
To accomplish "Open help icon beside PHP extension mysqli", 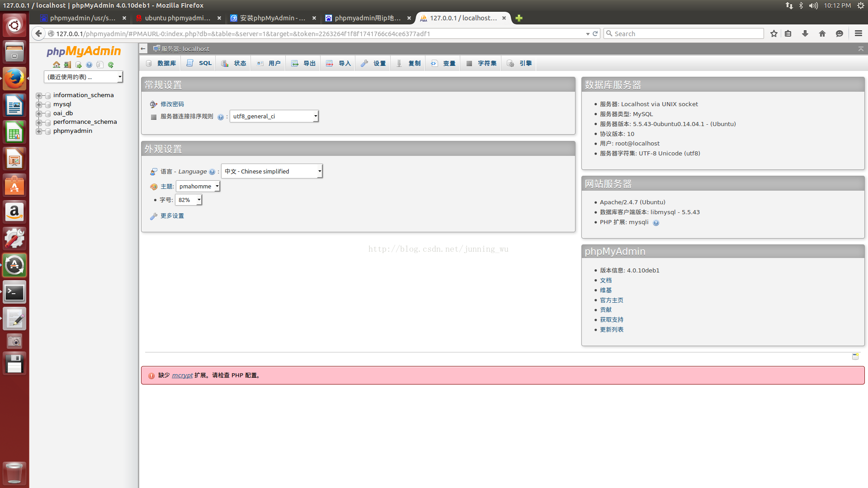I will [656, 223].
